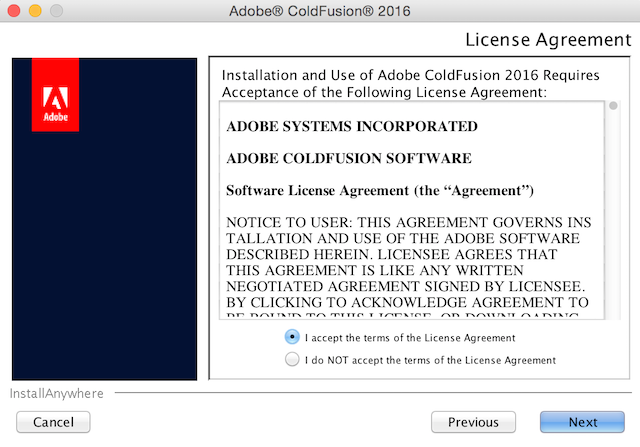Image resolution: width=640 pixels, height=447 pixels.
Task: Click the 'License Agreement' page title
Action: click(548, 40)
